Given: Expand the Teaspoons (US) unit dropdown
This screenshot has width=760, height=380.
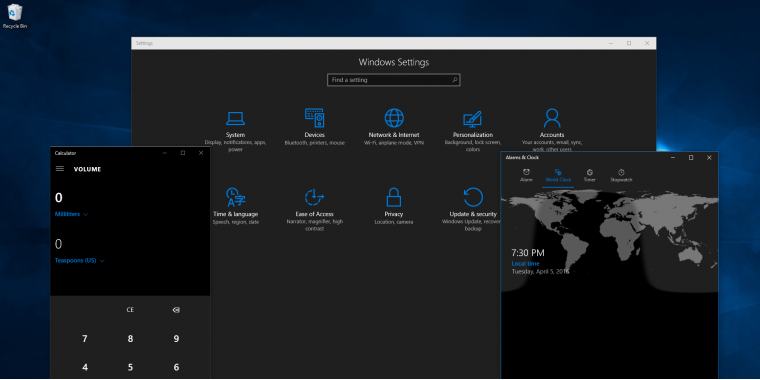Looking at the screenshot, I should pyautogui.click(x=80, y=261).
